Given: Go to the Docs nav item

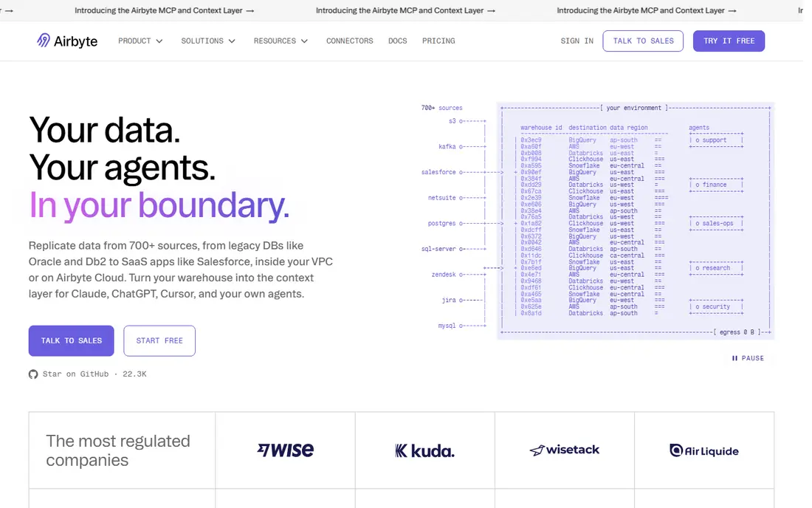Looking at the screenshot, I should pos(398,41).
